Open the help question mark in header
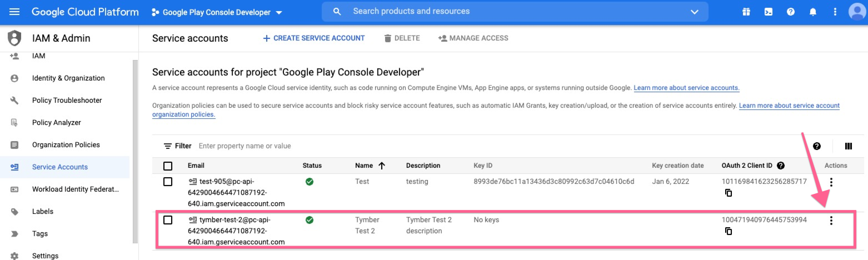Screen dimensions: 868x260 (790, 12)
